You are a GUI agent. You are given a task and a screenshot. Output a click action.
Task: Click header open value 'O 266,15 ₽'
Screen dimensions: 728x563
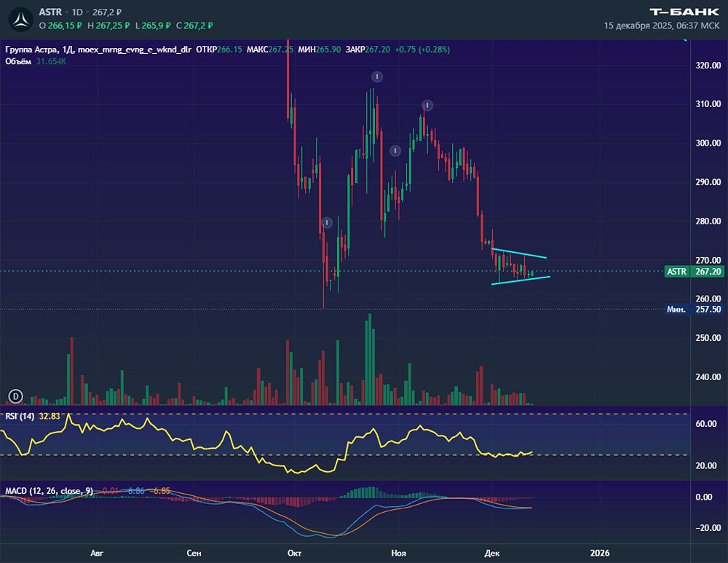pos(60,25)
